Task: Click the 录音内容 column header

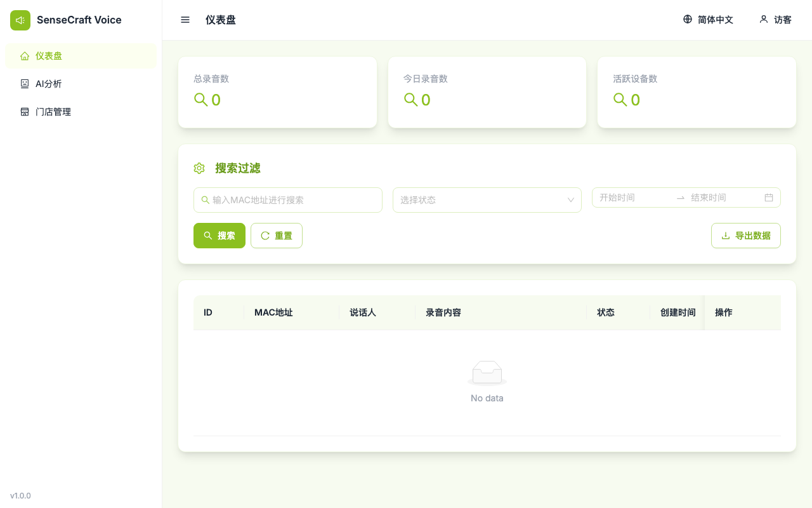Action: (x=501, y=312)
